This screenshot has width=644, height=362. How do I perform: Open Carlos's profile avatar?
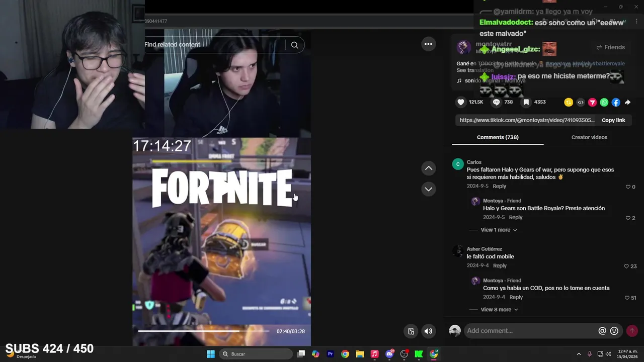pos(458,164)
